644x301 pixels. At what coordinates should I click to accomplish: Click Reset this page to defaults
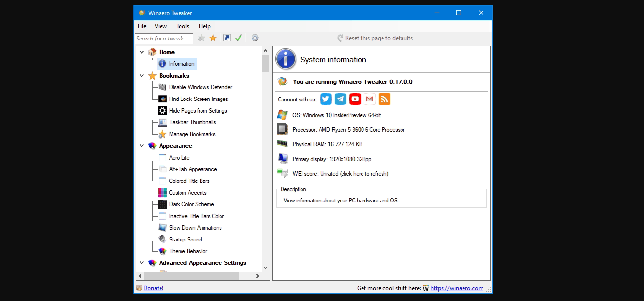pos(375,38)
